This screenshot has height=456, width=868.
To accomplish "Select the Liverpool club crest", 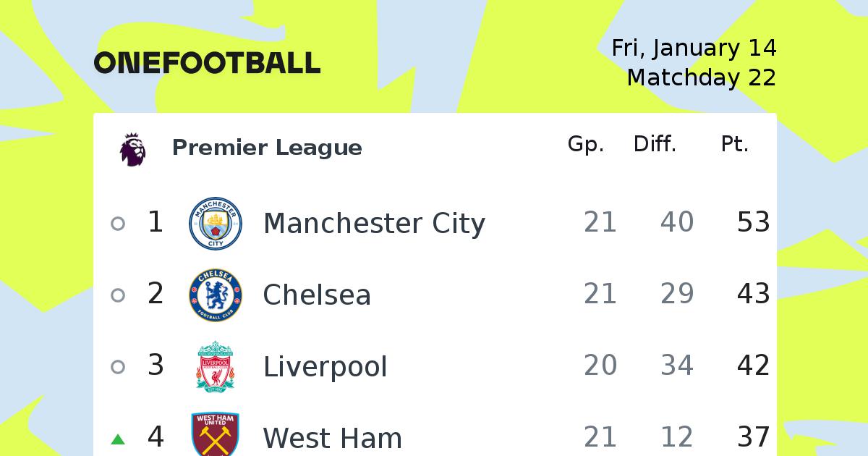I will click(216, 367).
